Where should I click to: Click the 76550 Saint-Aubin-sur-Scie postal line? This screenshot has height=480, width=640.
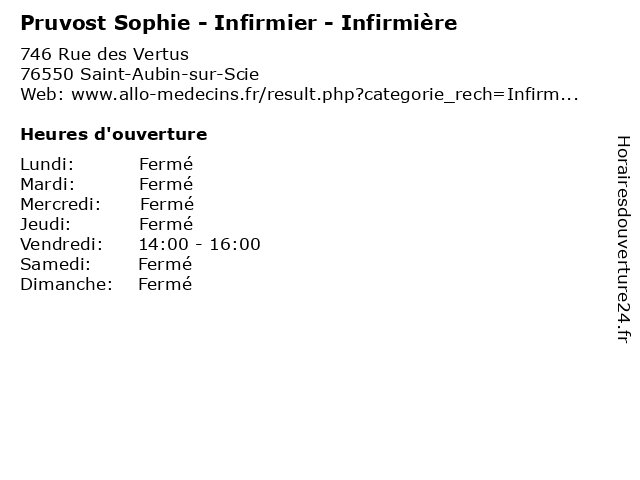coord(139,74)
